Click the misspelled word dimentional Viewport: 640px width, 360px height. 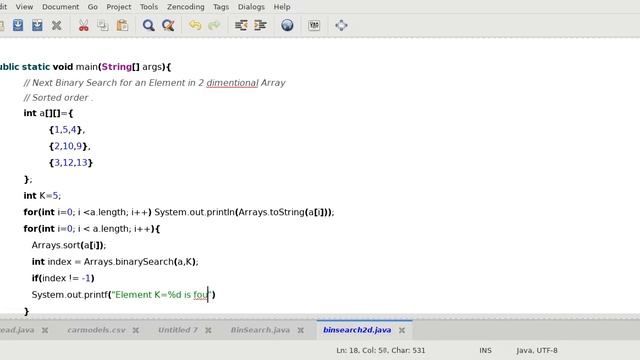(232, 83)
